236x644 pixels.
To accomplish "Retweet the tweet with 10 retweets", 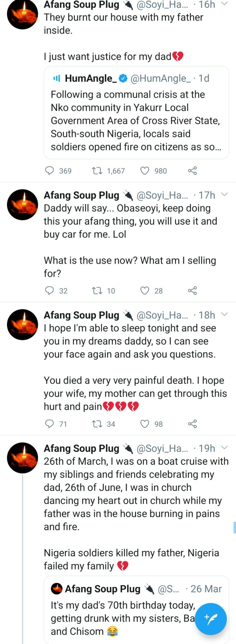I will tap(97, 291).
